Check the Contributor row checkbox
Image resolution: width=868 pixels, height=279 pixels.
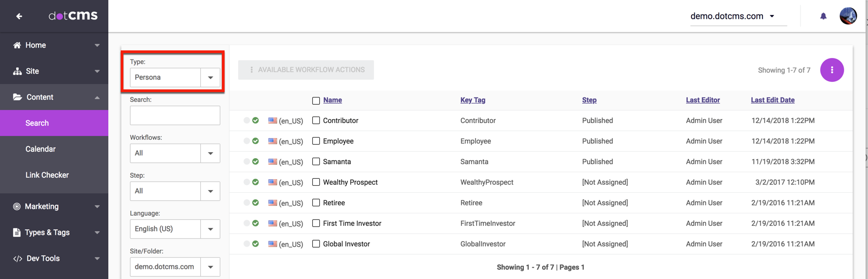316,120
